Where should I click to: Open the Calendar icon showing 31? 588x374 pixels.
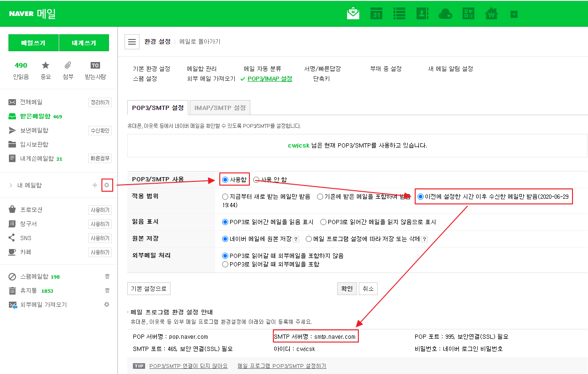pos(376,13)
